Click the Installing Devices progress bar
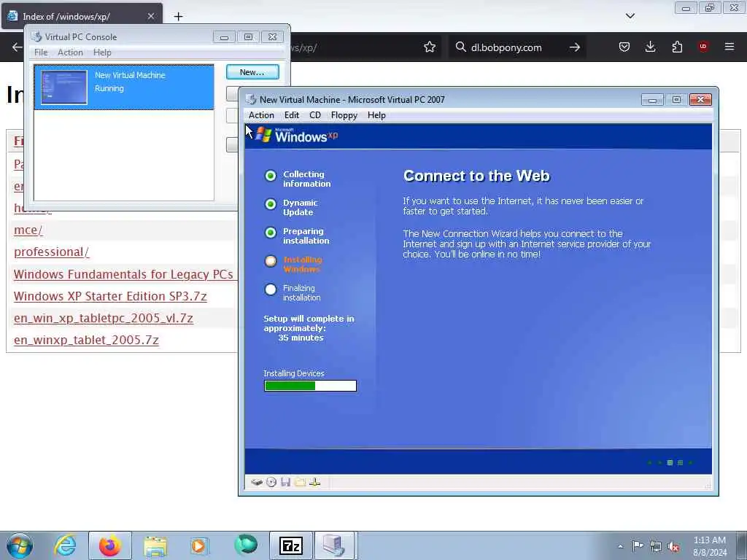747x560 pixels. pyautogui.click(x=310, y=386)
